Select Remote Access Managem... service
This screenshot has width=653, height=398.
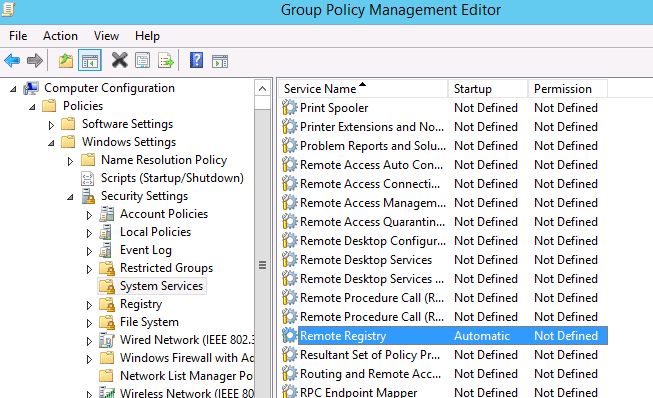373,203
